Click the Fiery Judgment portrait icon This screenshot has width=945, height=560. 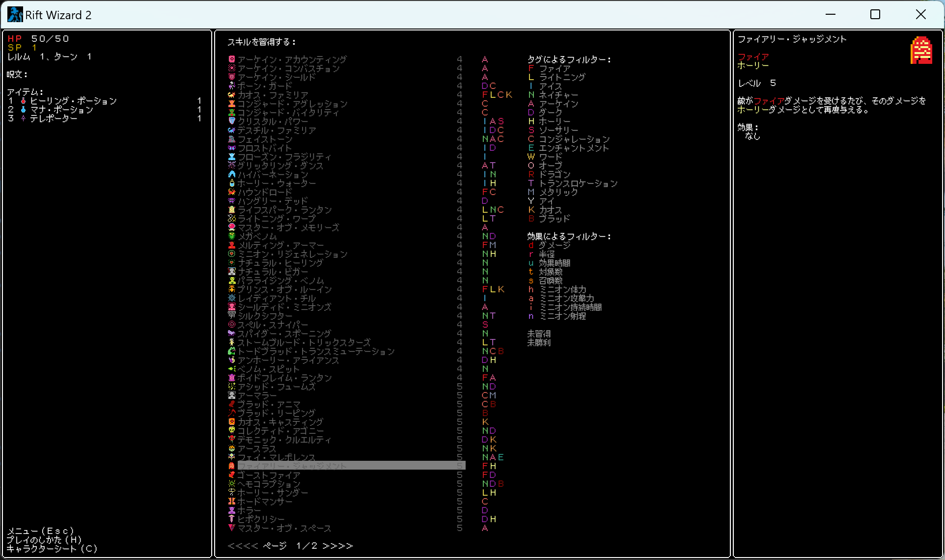click(921, 50)
